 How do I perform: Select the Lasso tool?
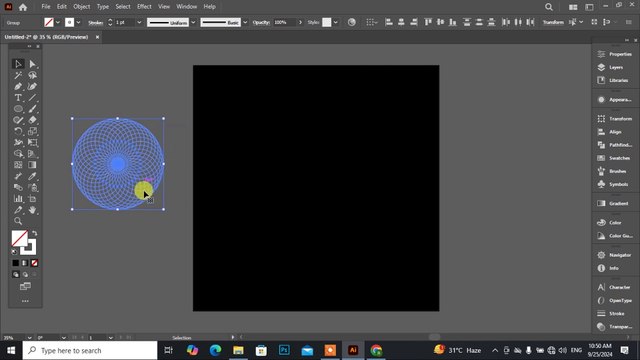click(x=33, y=75)
